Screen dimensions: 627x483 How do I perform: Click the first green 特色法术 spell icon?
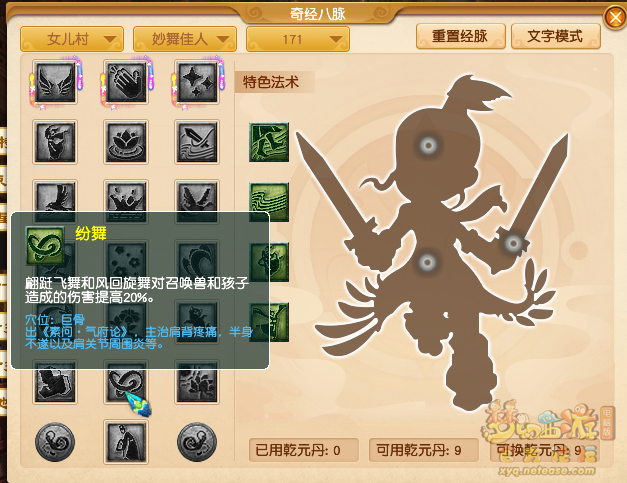[269, 142]
